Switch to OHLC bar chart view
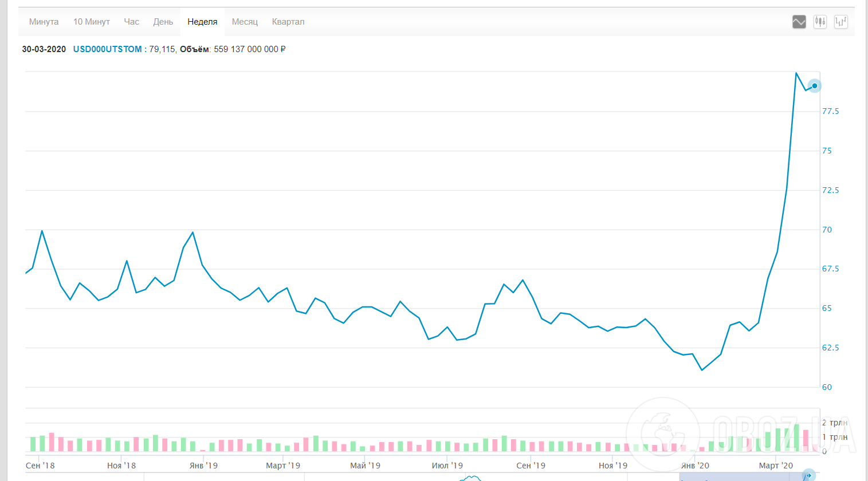 (x=841, y=22)
